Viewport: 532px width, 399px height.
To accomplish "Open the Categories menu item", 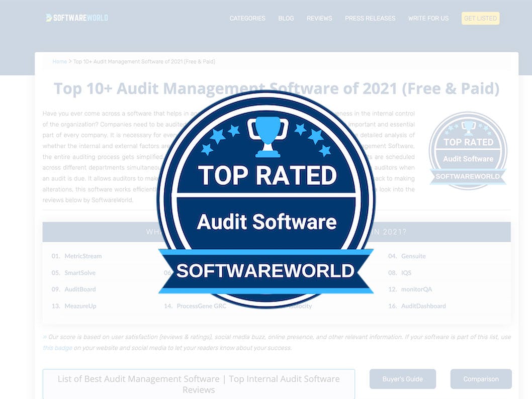I will (x=247, y=18).
